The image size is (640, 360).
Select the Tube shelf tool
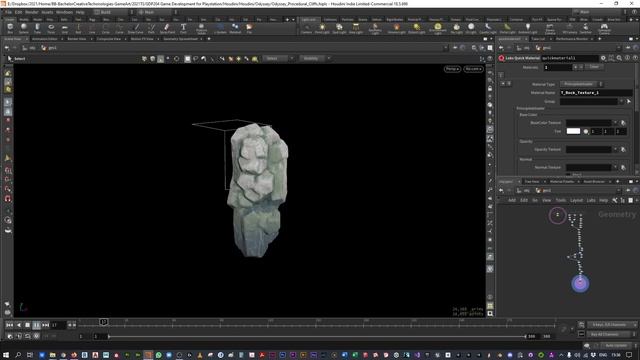37,28
